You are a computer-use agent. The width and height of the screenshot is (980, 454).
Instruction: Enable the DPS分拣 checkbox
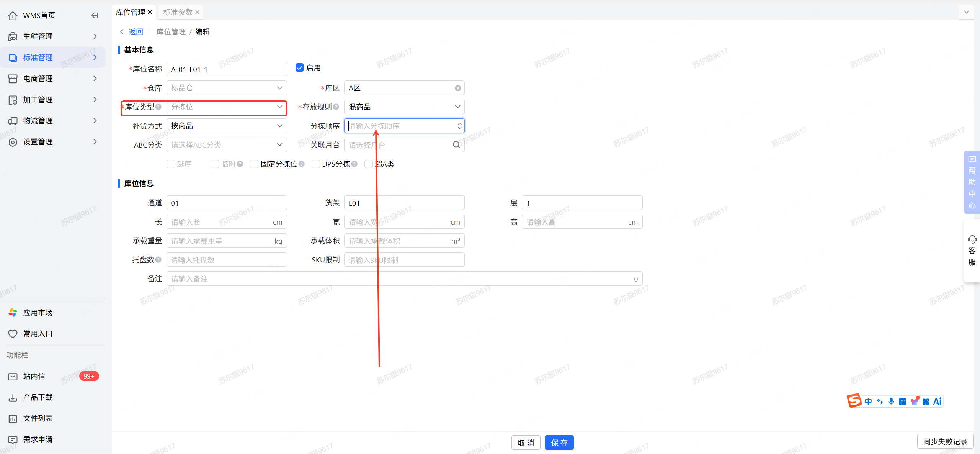[316, 164]
